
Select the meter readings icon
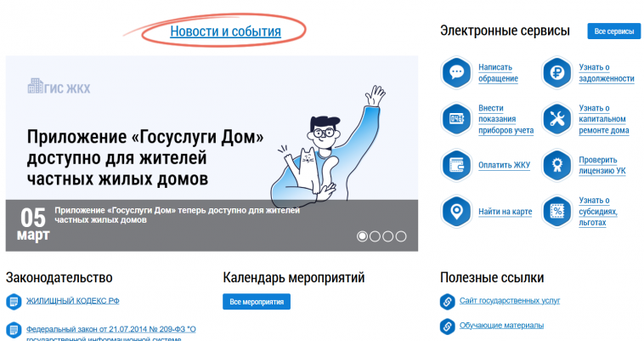point(457,119)
